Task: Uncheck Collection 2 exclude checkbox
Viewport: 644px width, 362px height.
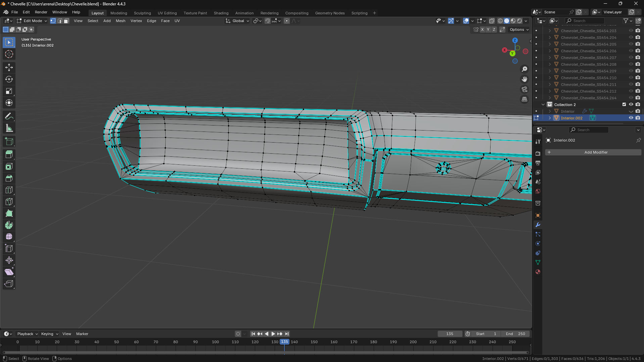Action: pyautogui.click(x=624, y=105)
